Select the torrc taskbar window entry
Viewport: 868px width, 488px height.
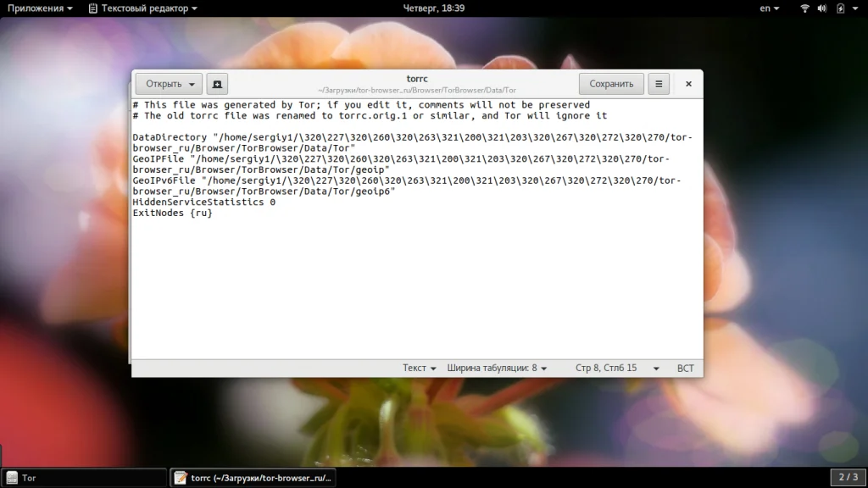pos(253,478)
